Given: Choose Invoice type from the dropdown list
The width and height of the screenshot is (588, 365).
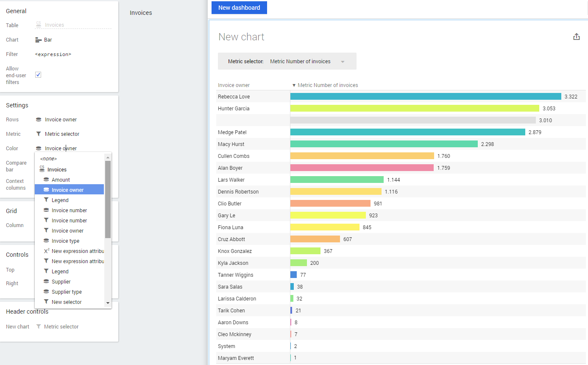Looking at the screenshot, I should 65,241.
